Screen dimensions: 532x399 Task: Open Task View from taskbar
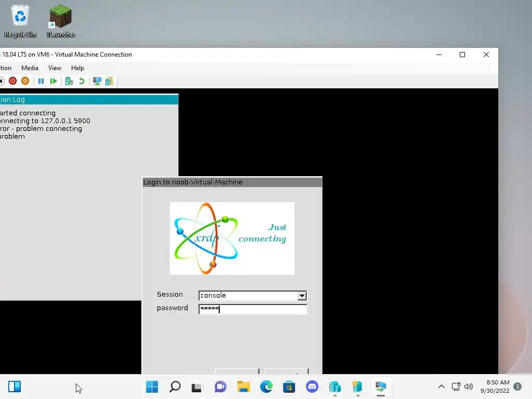click(196, 387)
